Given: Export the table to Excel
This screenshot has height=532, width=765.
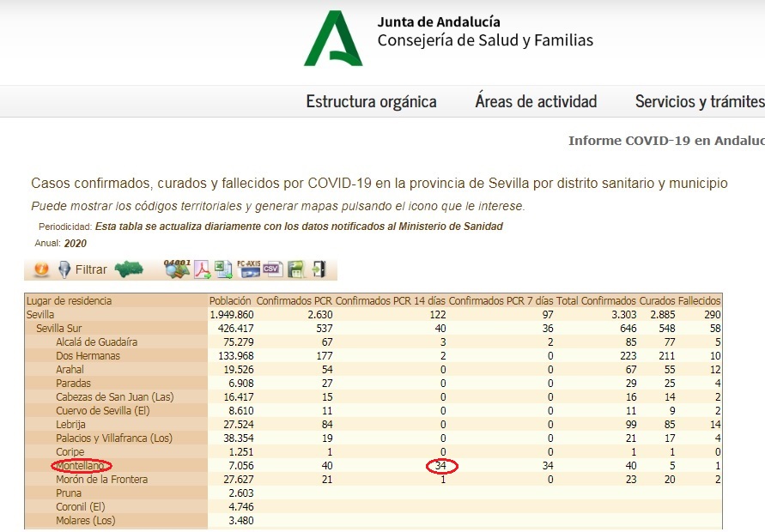Looking at the screenshot, I should click(x=224, y=269).
